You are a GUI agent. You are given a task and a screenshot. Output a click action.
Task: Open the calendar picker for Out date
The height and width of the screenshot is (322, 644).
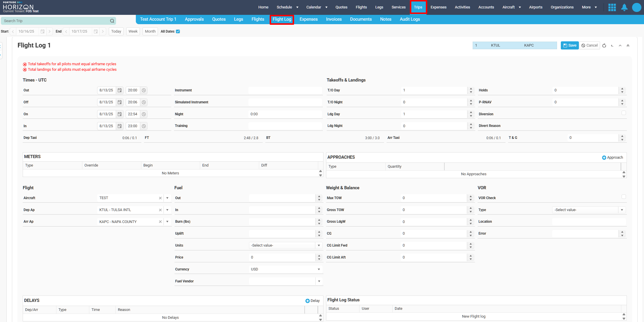pos(120,91)
